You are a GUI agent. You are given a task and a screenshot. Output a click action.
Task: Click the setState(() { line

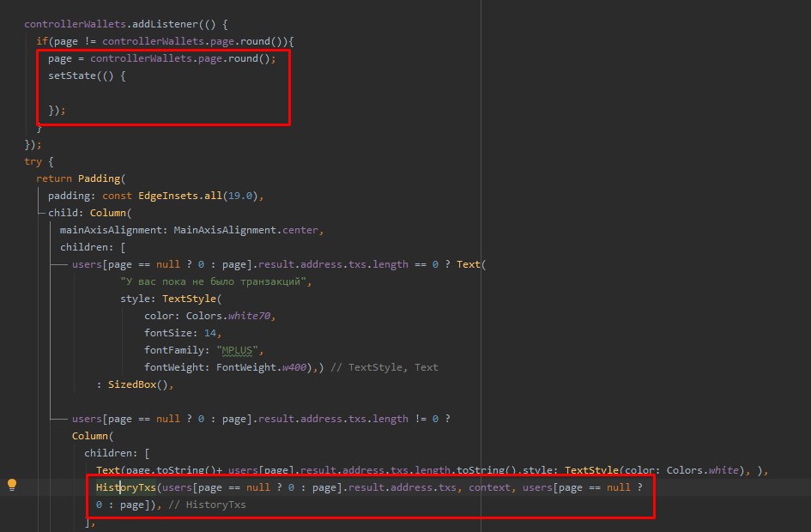coord(87,76)
